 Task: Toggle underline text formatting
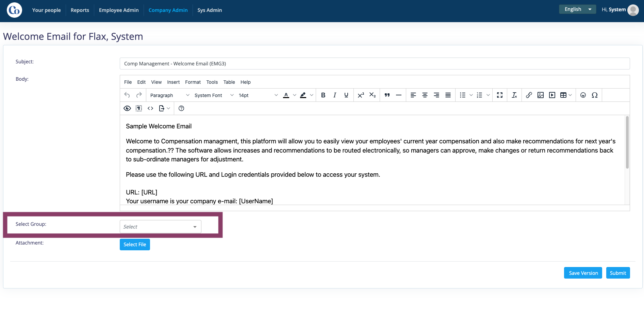click(346, 95)
